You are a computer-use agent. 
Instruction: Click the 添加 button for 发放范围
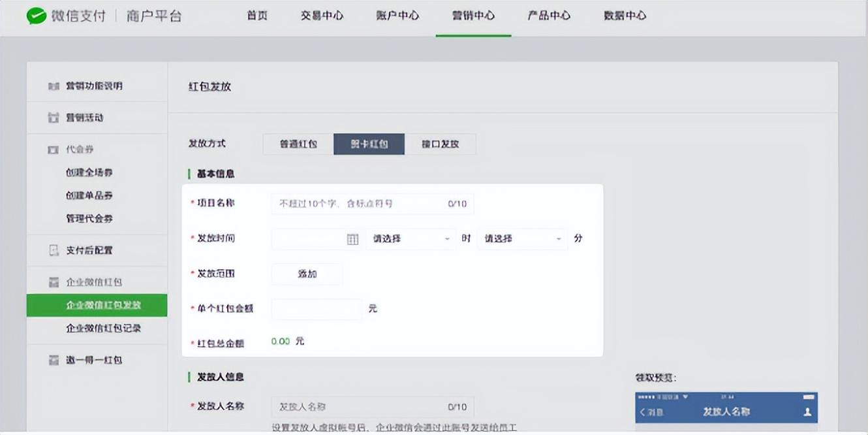(x=307, y=274)
